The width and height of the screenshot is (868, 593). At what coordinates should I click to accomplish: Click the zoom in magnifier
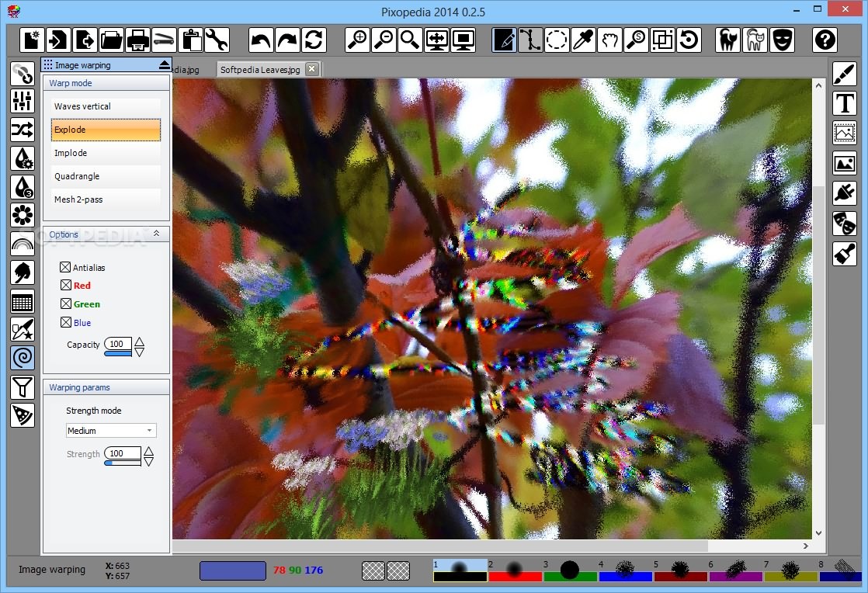357,40
